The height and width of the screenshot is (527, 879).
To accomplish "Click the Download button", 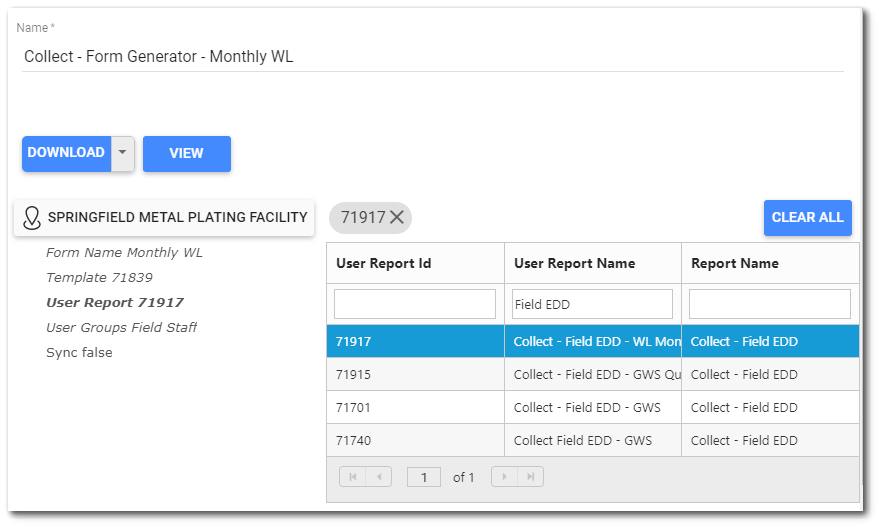I will point(66,153).
